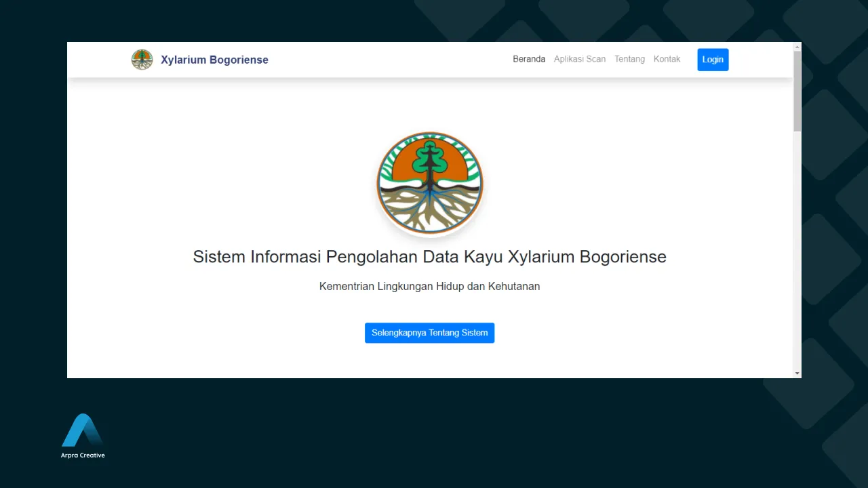Screen dimensions: 868x488
Task: Select the heading Sistem Informasi Pengolahan Data Kayu
Action: 430,257
